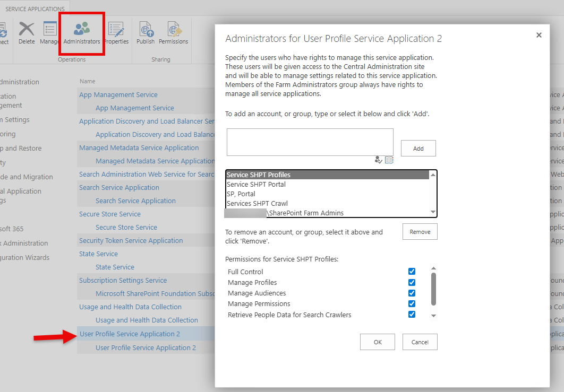Click the Add button
The width and height of the screenshot is (564, 392).
point(418,149)
